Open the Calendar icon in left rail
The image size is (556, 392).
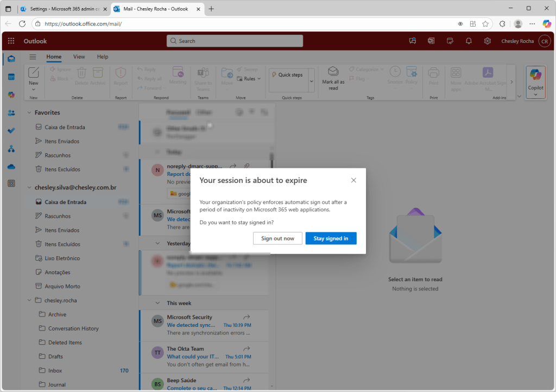tap(11, 77)
